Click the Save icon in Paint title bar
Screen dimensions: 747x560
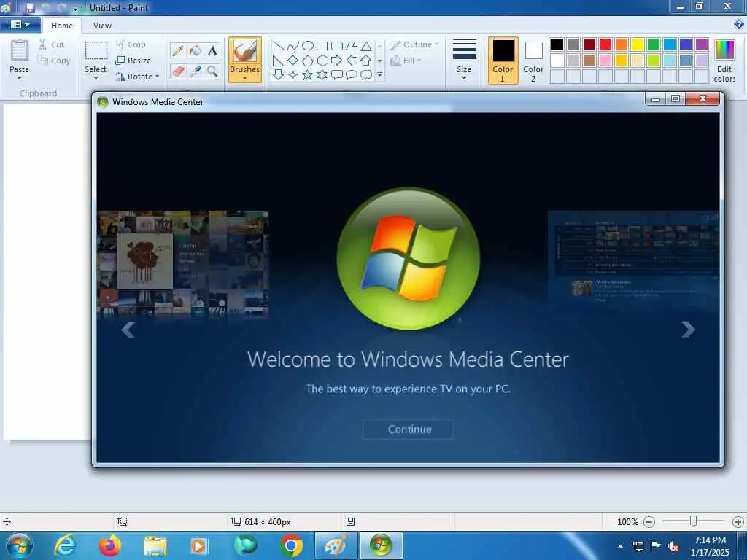click(30, 7)
